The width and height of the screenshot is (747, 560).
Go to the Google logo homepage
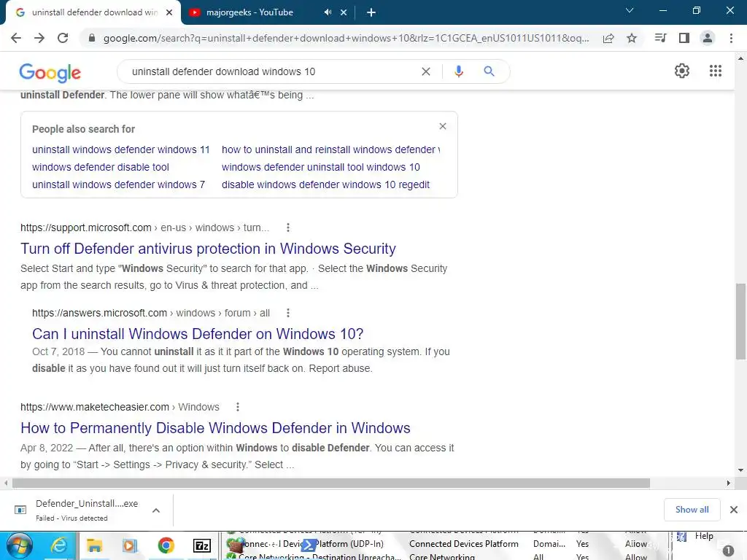[50, 72]
